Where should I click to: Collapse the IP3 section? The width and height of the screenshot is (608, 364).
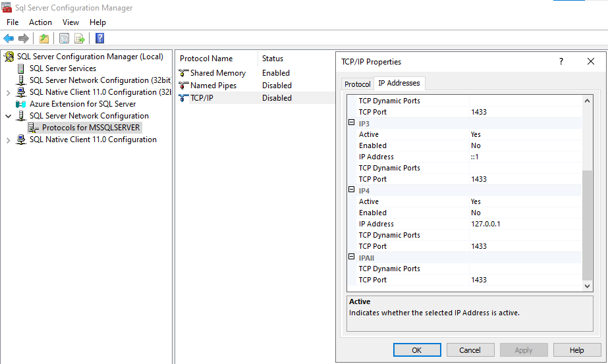pyautogui.click(x=351, y=122)
